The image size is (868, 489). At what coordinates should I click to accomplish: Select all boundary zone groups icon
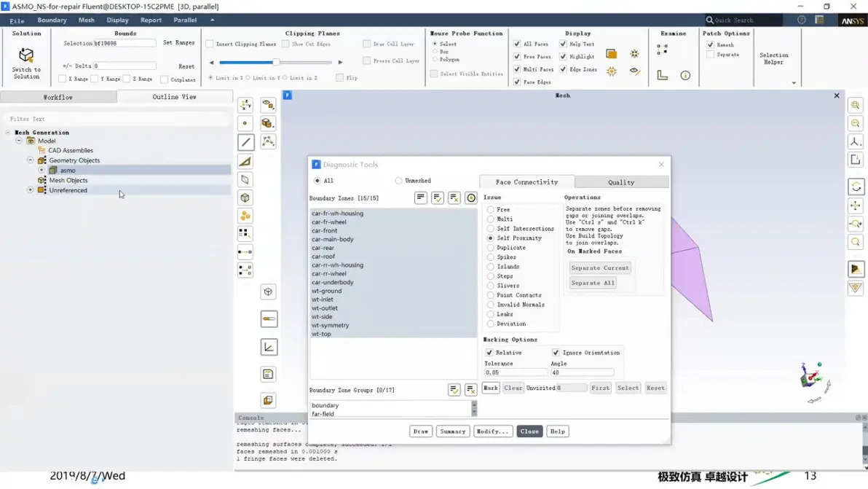[x=454, y=390]
